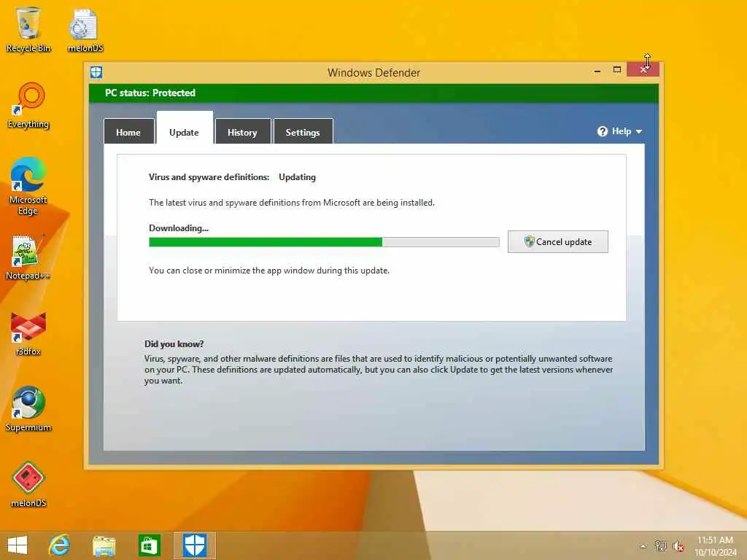747x560 pixels.
Task: Click the green download progress bar
Action: pyautogui.click(x=324, y=242)
